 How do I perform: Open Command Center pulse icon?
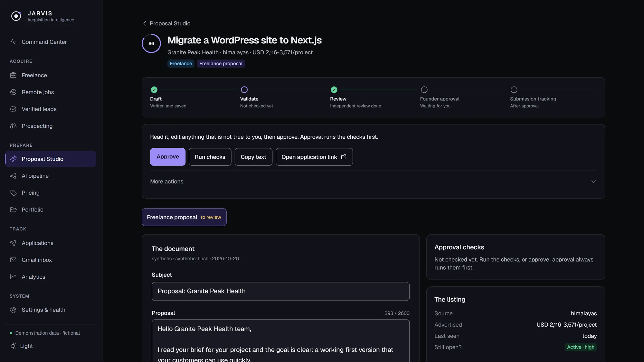13,42
